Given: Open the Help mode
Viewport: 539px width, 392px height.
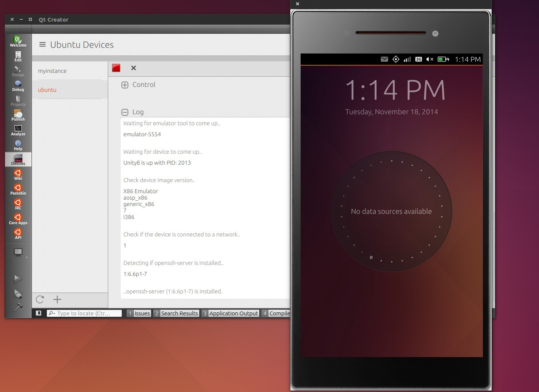Looking at the screenshot, I should point(18,145).
